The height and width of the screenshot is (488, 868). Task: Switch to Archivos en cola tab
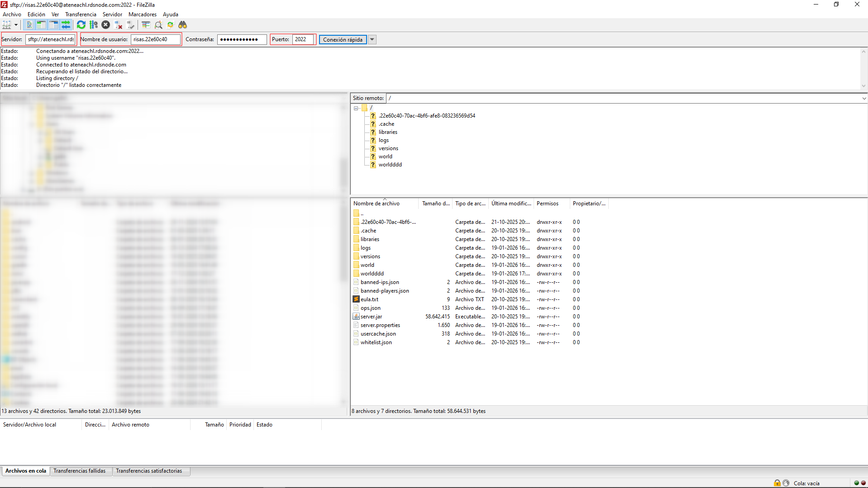point(26,471)
